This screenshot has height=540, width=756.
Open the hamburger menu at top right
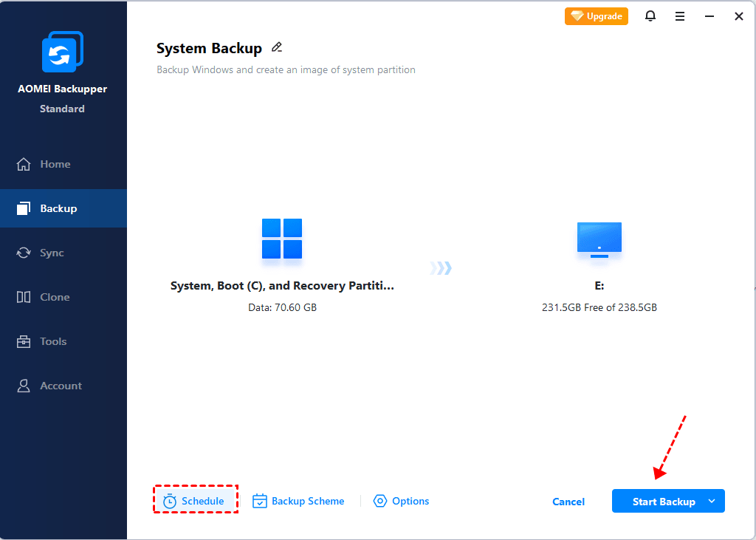coord(680,16)
